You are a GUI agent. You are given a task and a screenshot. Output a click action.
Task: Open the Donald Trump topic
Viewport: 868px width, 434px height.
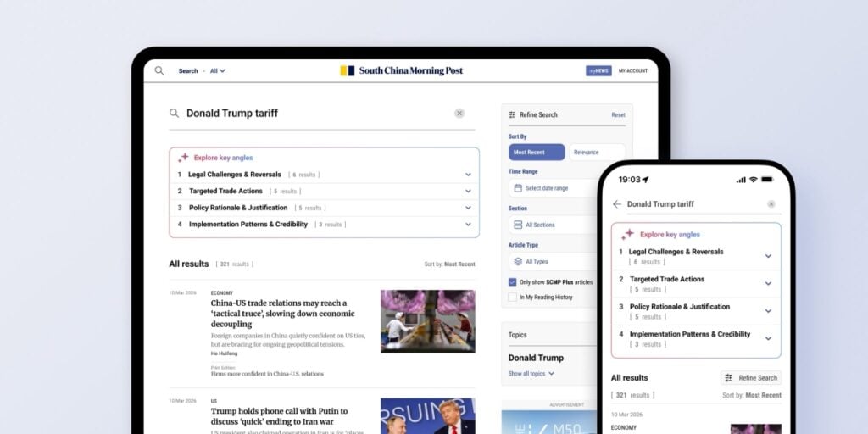(x=536, y=359)
